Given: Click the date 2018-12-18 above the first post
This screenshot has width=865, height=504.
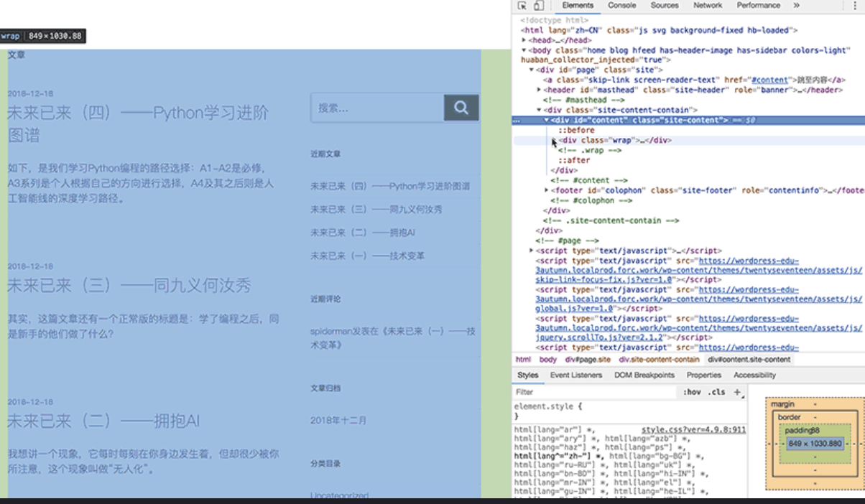Looking at the screenshot, I should pos(30,94).
